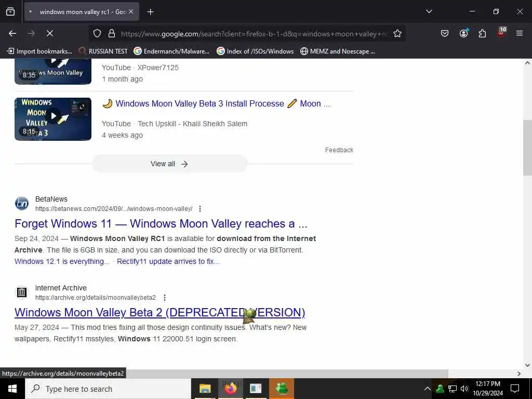The image size is (532, 399).
Task: Go back to previous page
Action: pos(12,33)
